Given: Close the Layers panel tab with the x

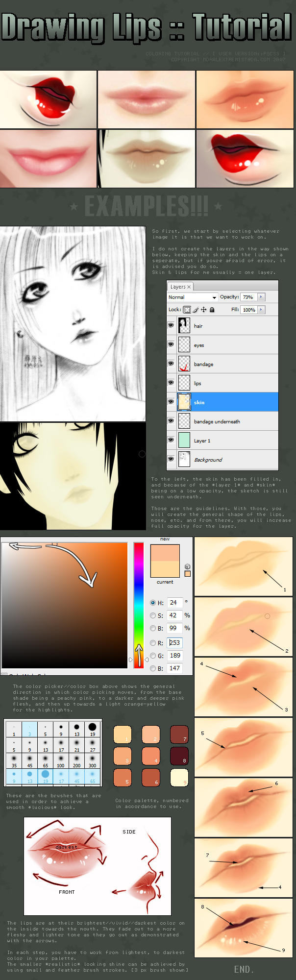Looking at the screenshot, I should [189, 287].
